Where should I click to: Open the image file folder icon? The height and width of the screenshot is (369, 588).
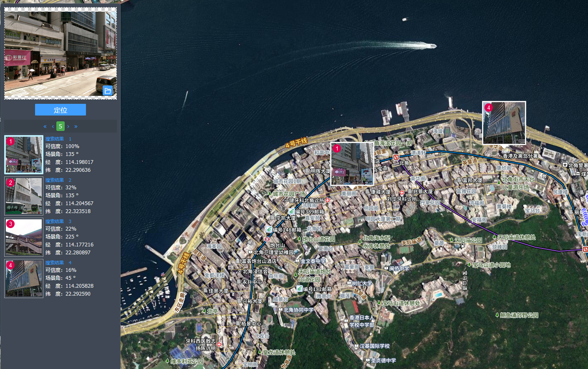click(108, 91)
